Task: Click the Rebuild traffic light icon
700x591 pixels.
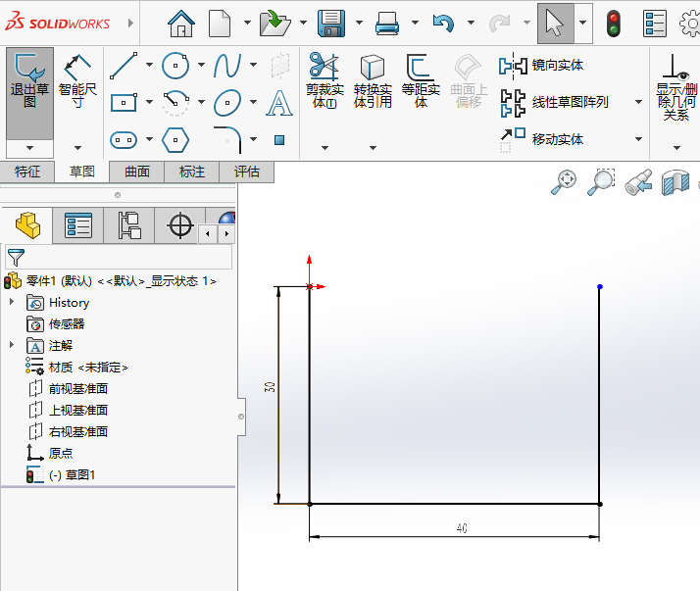Action: [614, 24]
